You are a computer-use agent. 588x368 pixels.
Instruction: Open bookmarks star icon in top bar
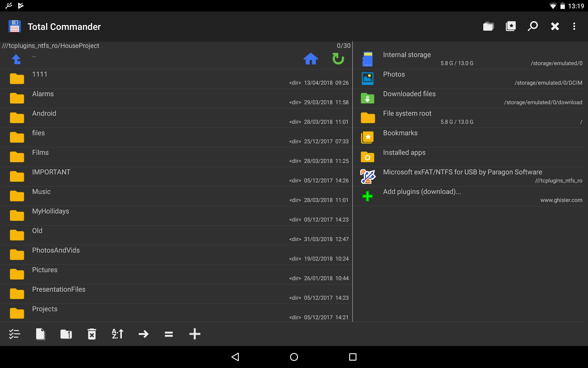(510, 26)
